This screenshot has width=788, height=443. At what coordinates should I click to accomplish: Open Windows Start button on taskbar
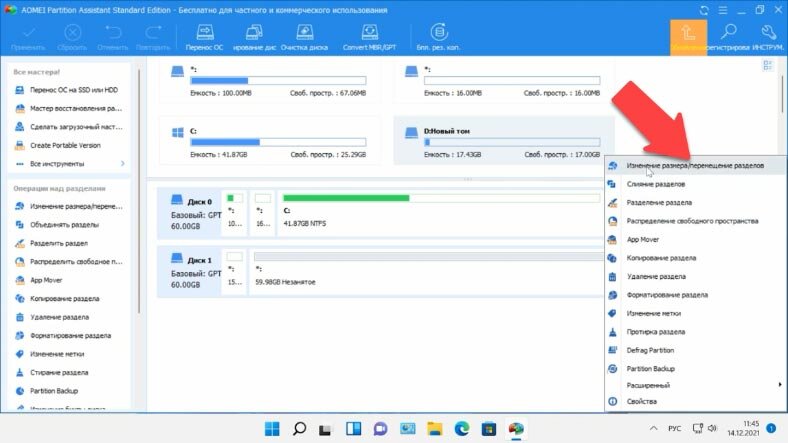pos(272,429)
